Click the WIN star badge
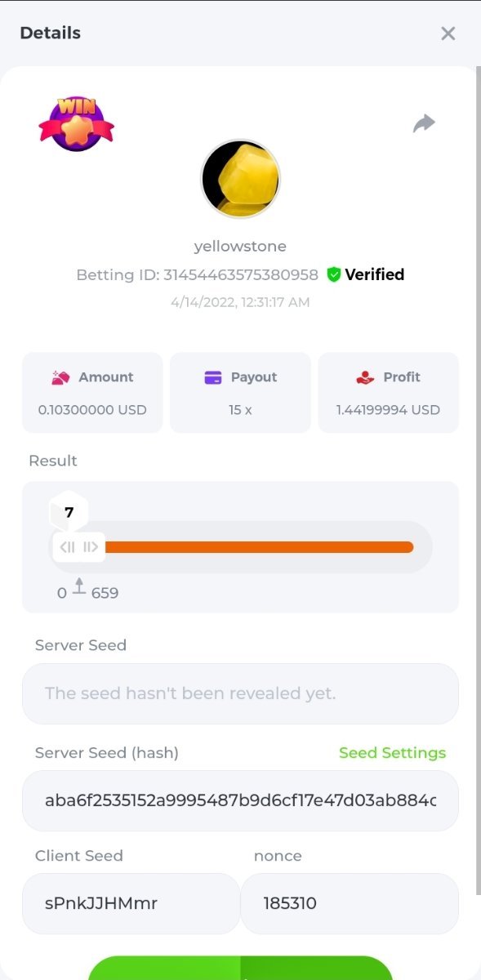Screen dimensions: 481x980 coord(77,123)
